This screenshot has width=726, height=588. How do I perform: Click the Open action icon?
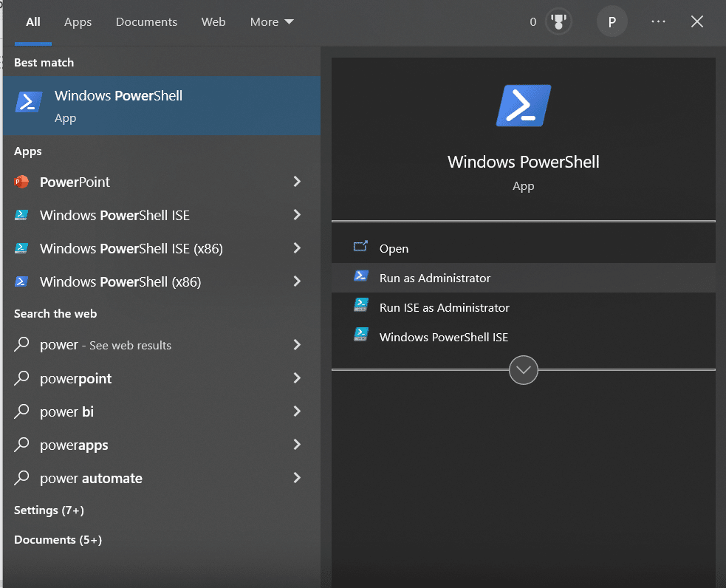coord(360,246)
